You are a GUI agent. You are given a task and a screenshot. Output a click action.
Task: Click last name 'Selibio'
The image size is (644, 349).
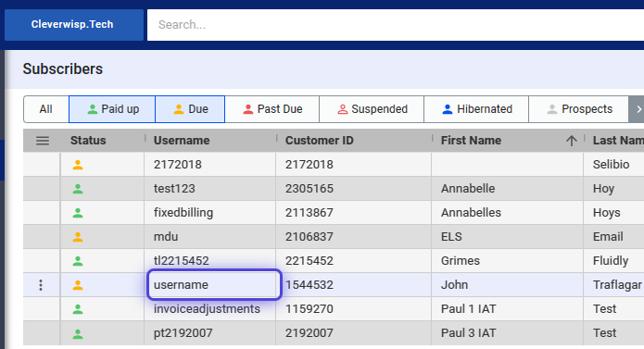[x=611, y=165]
